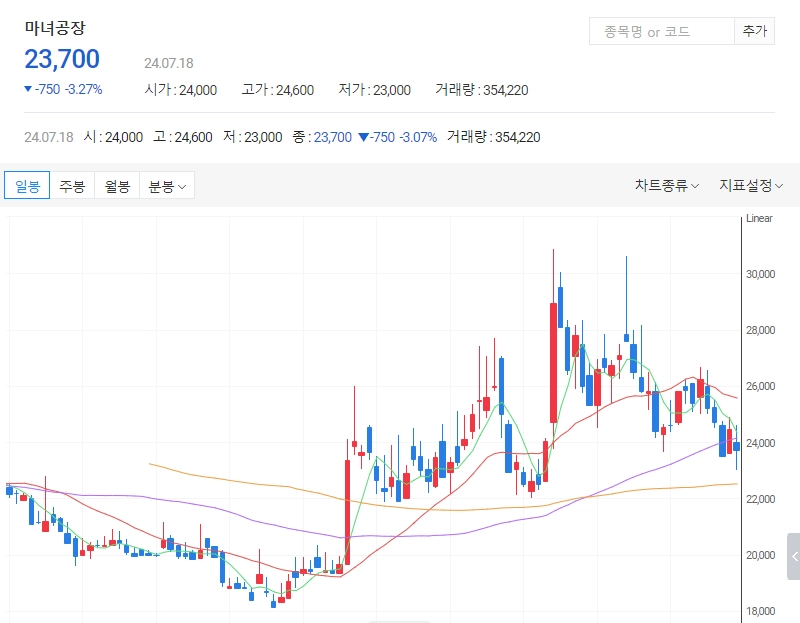Click the 22,000 y-axis label

760,499
